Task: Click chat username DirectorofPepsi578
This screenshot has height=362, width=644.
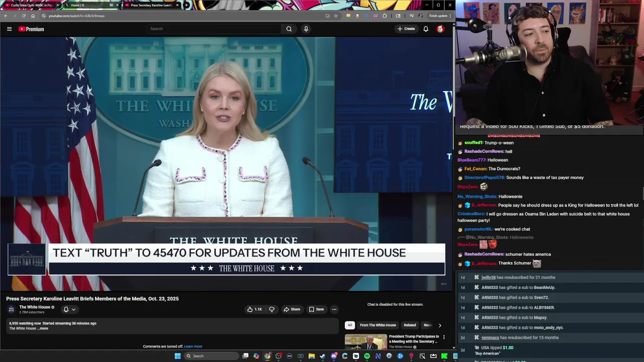Action: pyautogui.click(x=485, y=177)
